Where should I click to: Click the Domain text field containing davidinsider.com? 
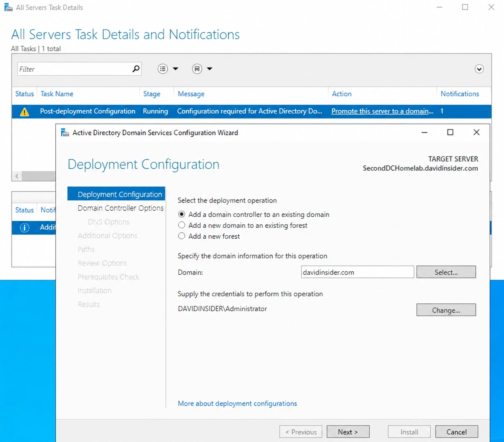click(357, 272)
